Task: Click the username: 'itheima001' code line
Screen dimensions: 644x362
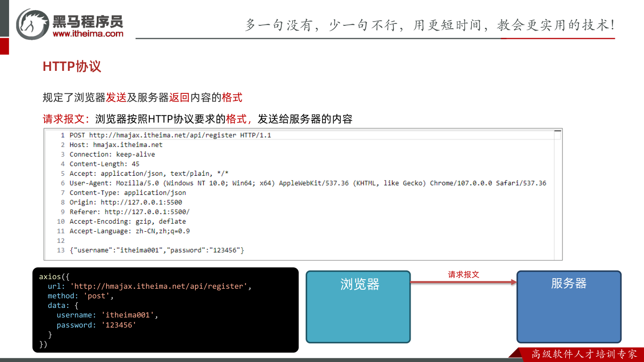Action: [107, 315]
